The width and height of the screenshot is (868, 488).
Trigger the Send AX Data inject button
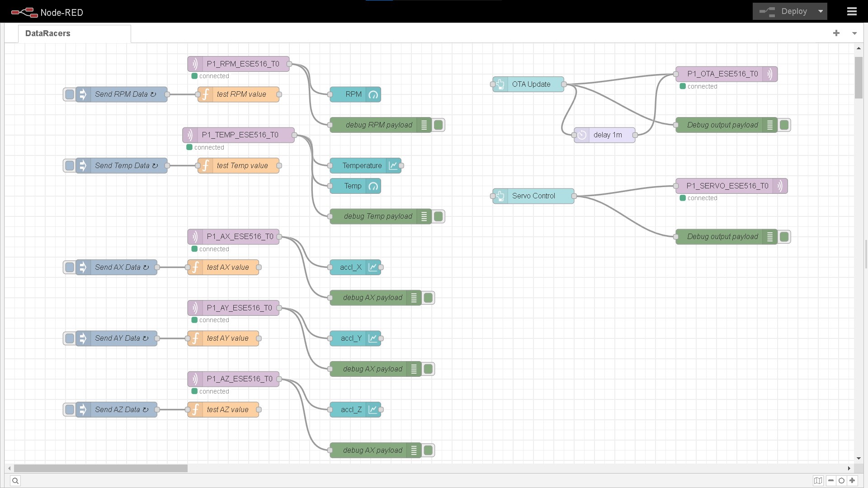tap(69, 267)
